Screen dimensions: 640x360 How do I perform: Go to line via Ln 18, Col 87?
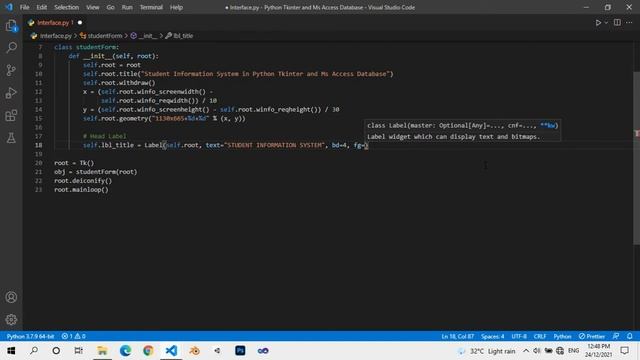pos(458,336)
